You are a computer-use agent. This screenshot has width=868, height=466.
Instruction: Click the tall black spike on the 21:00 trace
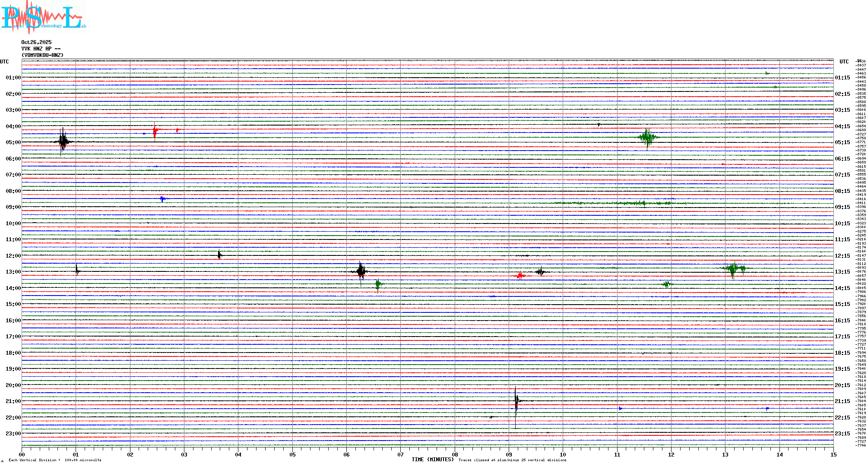click(x=516, y=401)
